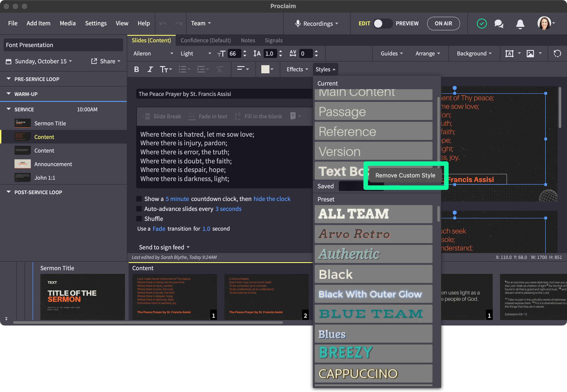Click the bulleted list icon
Viewport: 567px width, 392px height.
coord(184,69)
